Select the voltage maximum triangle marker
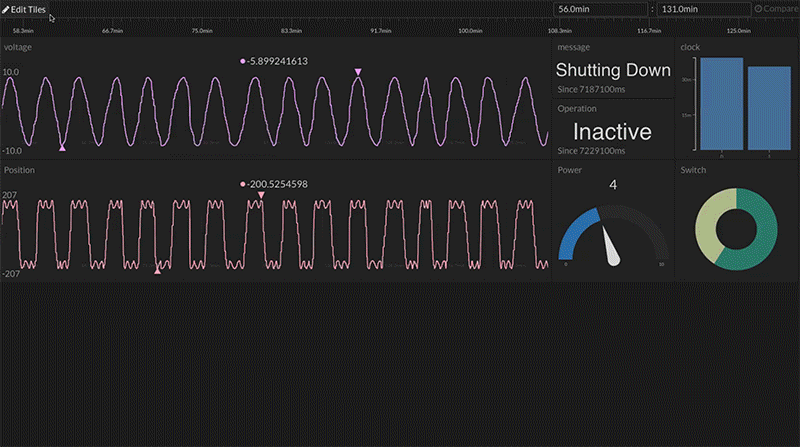 click(358, 72)
